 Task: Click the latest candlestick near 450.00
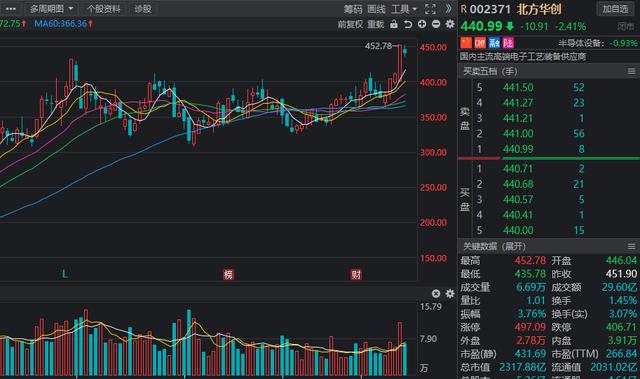[405, 51]
